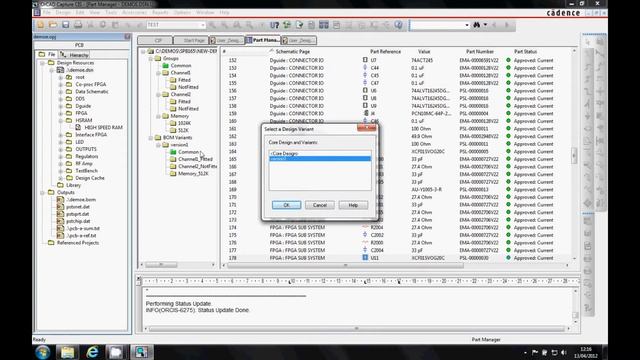The width and height of the screenshot is (640, 360).
Task: Click the part symbol icon for U11
Action: (x=365, y=258)
